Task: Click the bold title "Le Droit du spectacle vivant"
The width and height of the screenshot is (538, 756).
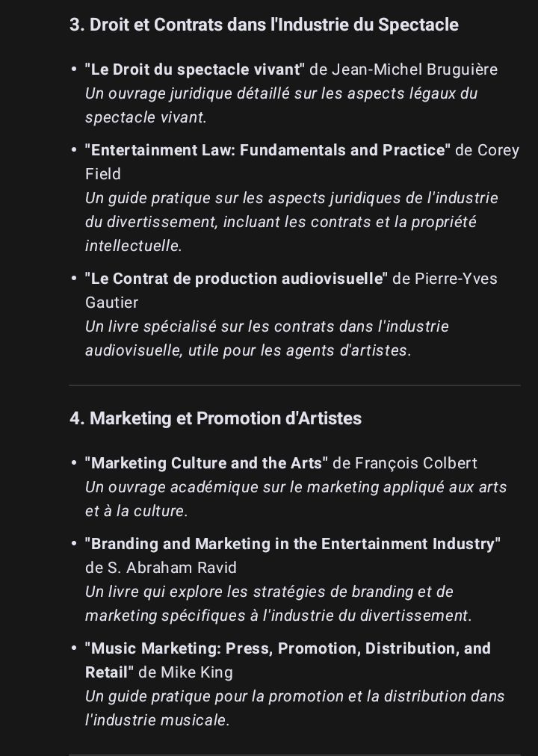Action: click(x=195, y=69)
